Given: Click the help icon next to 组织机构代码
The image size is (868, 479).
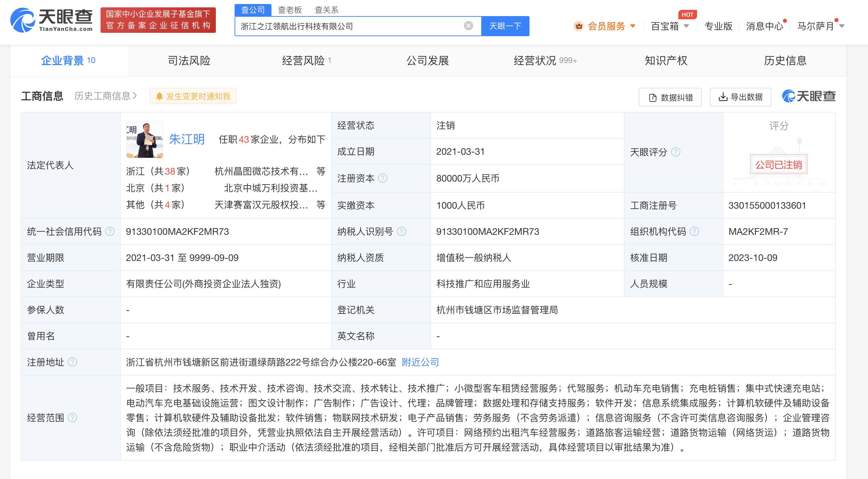Looking at the screenshot, I should point(694,231).
